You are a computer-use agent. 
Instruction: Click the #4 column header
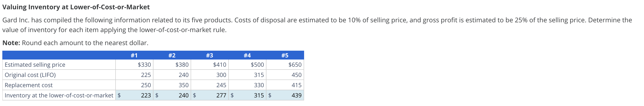(247, 55)
